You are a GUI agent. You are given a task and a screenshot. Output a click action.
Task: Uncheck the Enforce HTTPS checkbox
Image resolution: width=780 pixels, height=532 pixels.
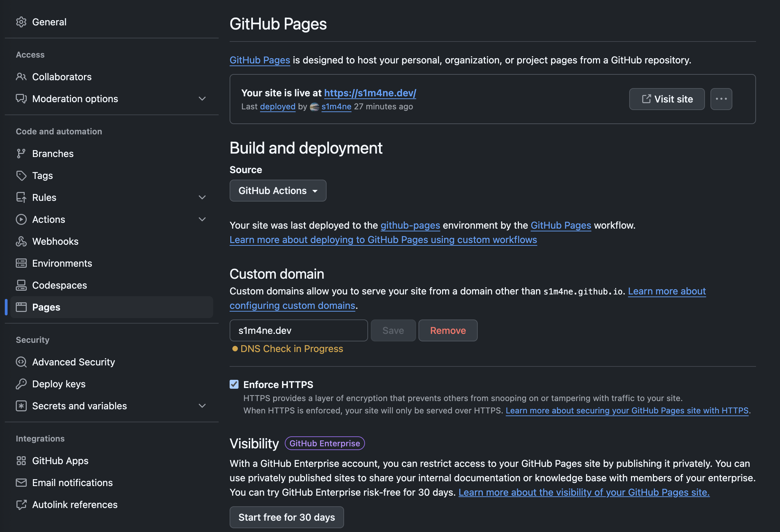tap(234, 384)
